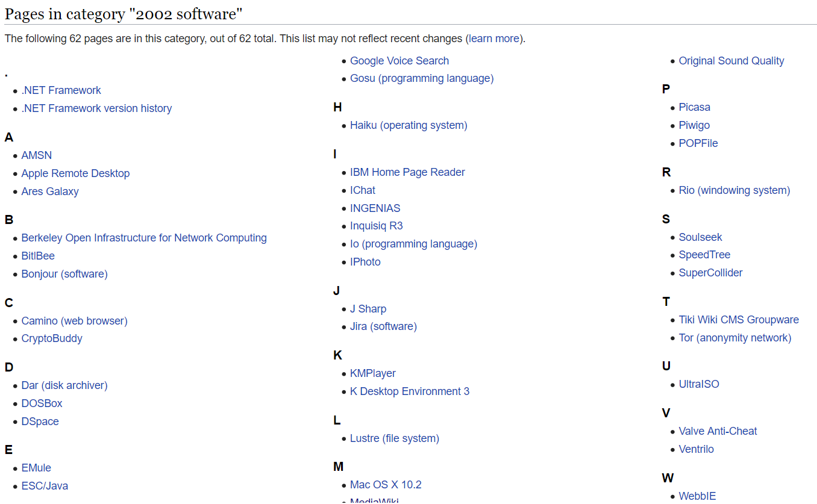Open Gosu (programming language) article
Screen dimensions: 817x504
click(x=422, y=78)
